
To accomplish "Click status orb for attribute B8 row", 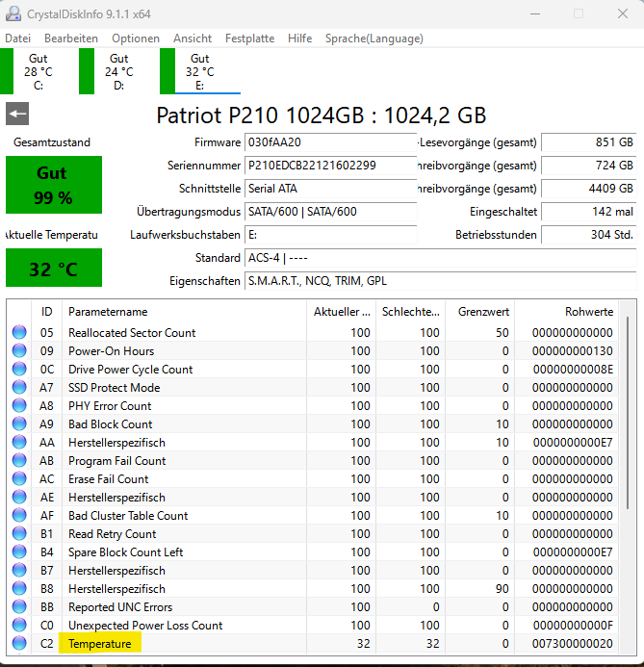I will tap(19, 588).
